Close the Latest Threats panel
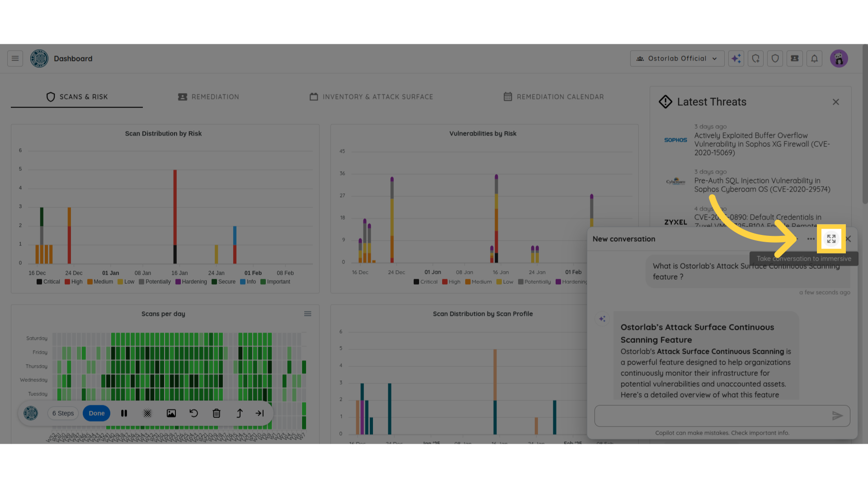868x488 pixels. pos(836,102)
